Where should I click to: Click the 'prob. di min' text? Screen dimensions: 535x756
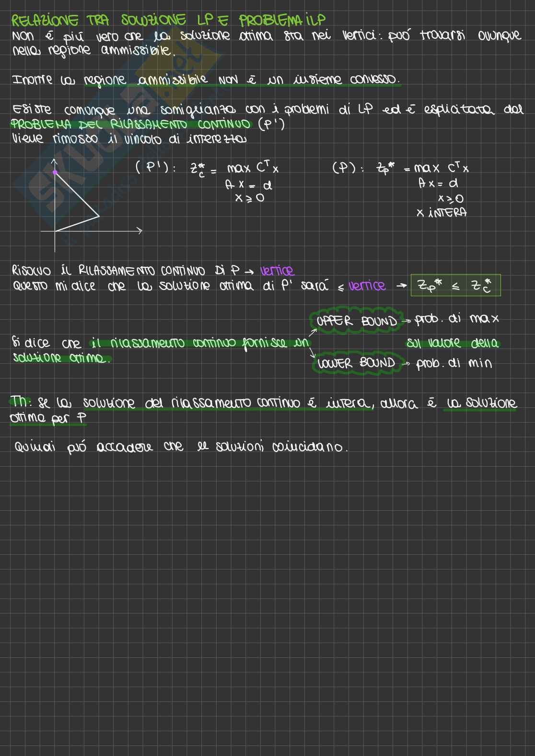[x=454, y=364]
